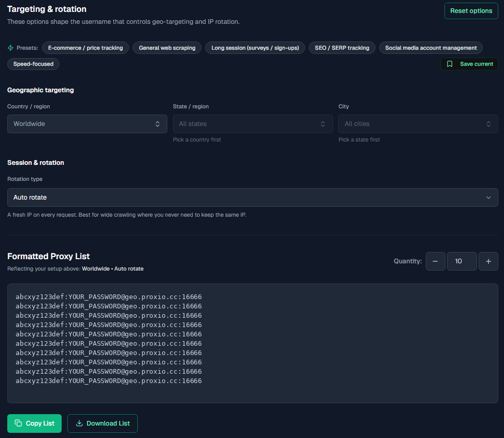Click the last proxy line in the list

click(109, 380)
